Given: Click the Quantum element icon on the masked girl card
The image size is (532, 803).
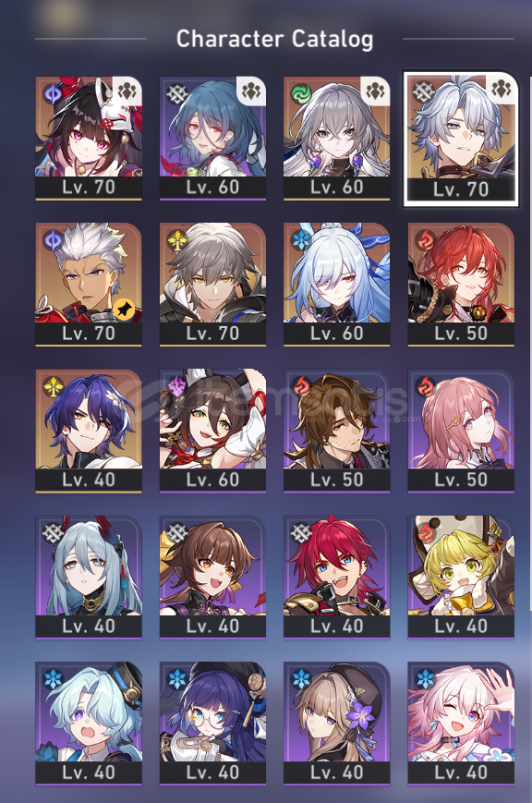Looking at the screenshot, I should [x=53, y=93].
